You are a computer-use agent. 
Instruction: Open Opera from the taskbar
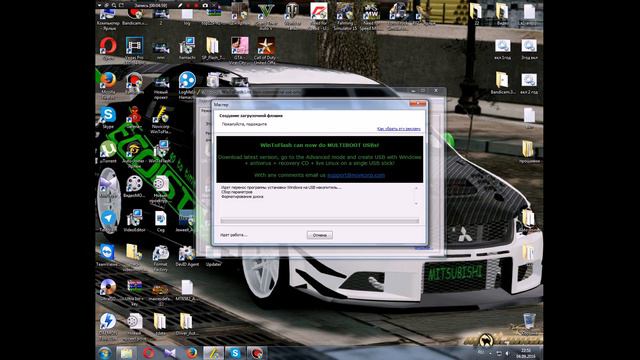(x=148, y=353)
